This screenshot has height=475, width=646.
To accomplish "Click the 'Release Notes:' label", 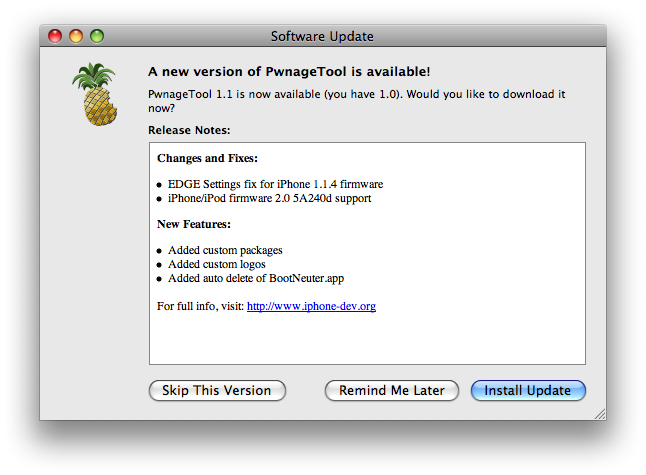I will [189, 130].
